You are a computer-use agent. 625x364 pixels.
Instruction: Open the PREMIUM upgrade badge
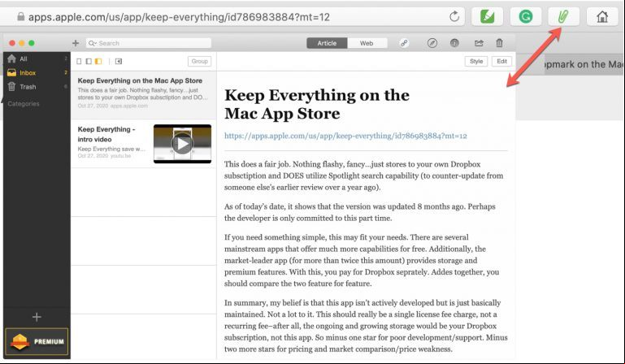point(37,342)
